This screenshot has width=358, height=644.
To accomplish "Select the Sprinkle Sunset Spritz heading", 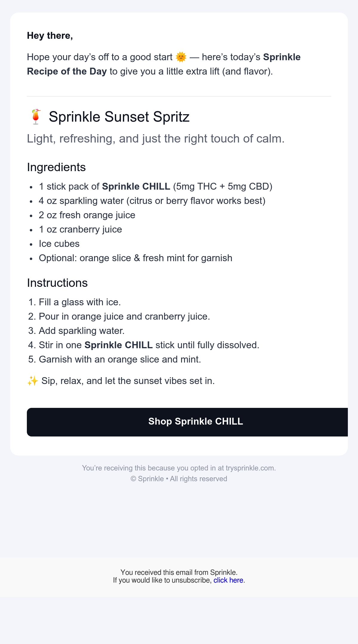I will 119,117.
